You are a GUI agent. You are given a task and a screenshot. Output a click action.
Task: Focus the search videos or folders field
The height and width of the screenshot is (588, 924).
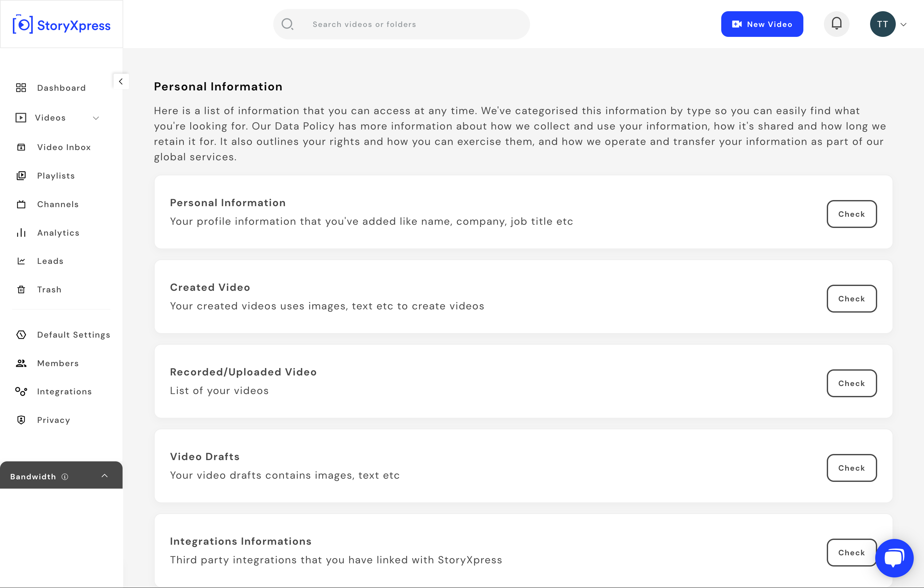[401, 24]
